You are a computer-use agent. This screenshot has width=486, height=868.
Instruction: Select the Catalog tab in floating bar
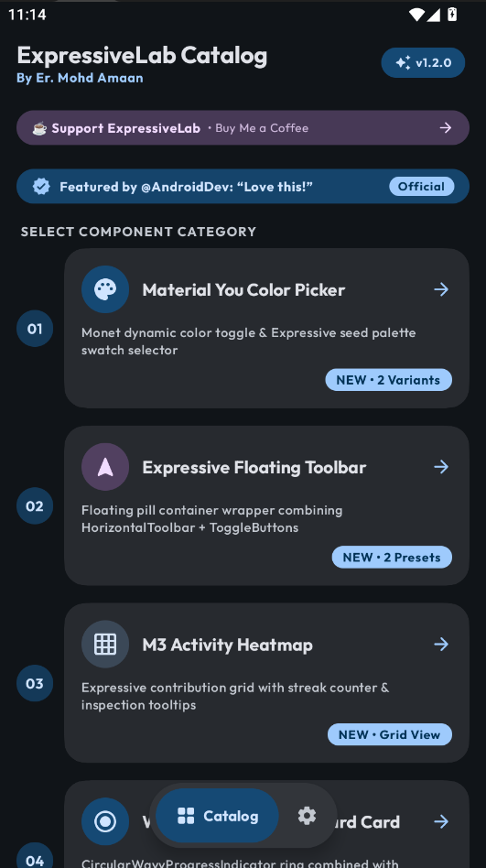217,816
